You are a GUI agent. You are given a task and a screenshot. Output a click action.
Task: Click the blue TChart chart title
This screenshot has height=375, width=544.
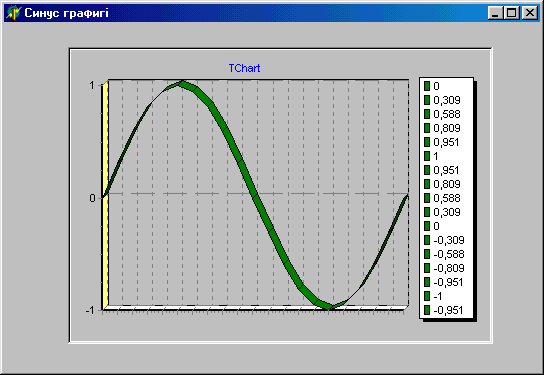click(244, 68)
